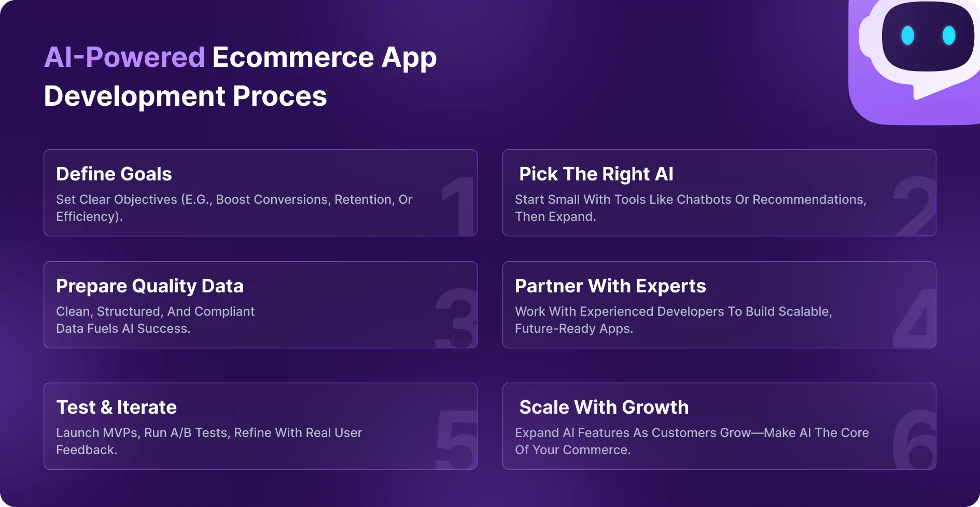Click the "Development Proces" title line
The height and width of the screenshot is (507, 980).
point(185,96)
